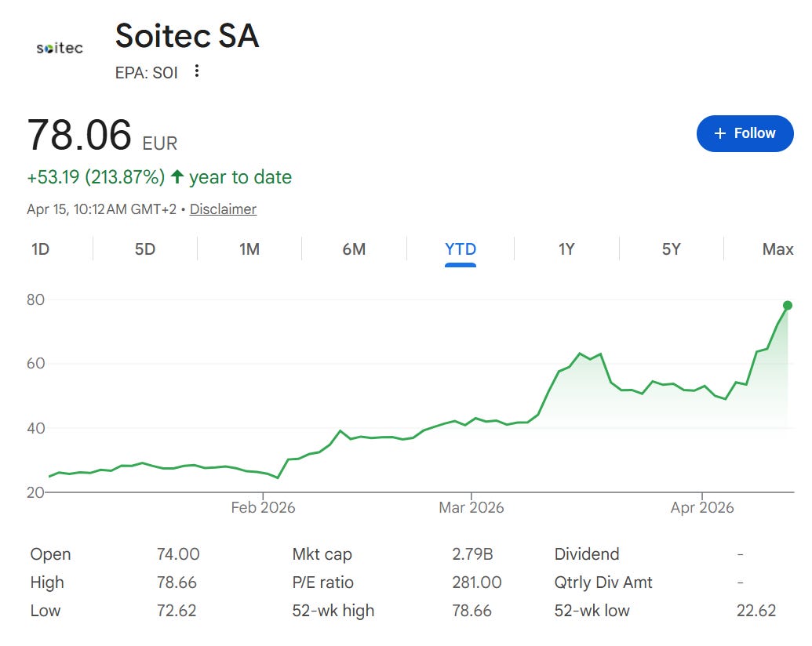Click the Qtrly Div Amt label
Screen dimensions: 812x646
click(x=603, y=582)
